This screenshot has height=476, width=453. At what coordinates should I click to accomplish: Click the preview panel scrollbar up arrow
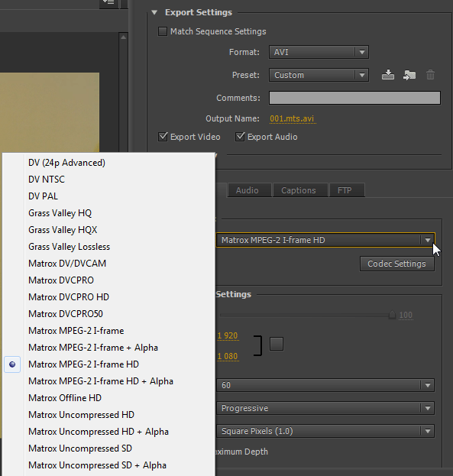tap(123, 37)
